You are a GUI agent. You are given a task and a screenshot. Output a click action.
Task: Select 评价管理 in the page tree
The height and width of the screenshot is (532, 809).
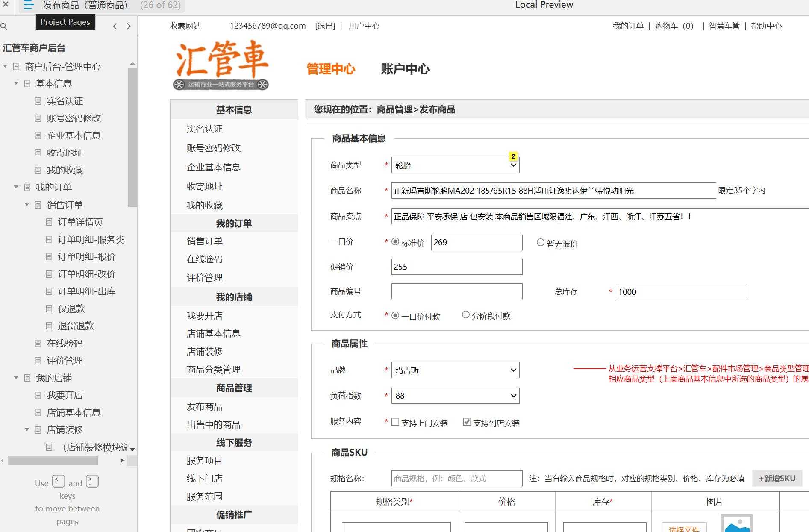tap(65, 361)
